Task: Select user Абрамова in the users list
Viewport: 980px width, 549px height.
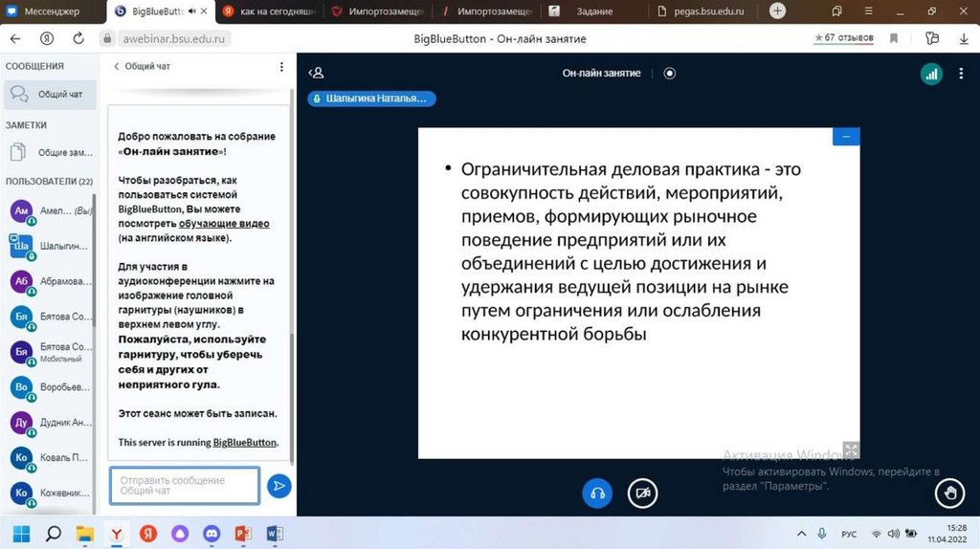Action: click(50, 281)
